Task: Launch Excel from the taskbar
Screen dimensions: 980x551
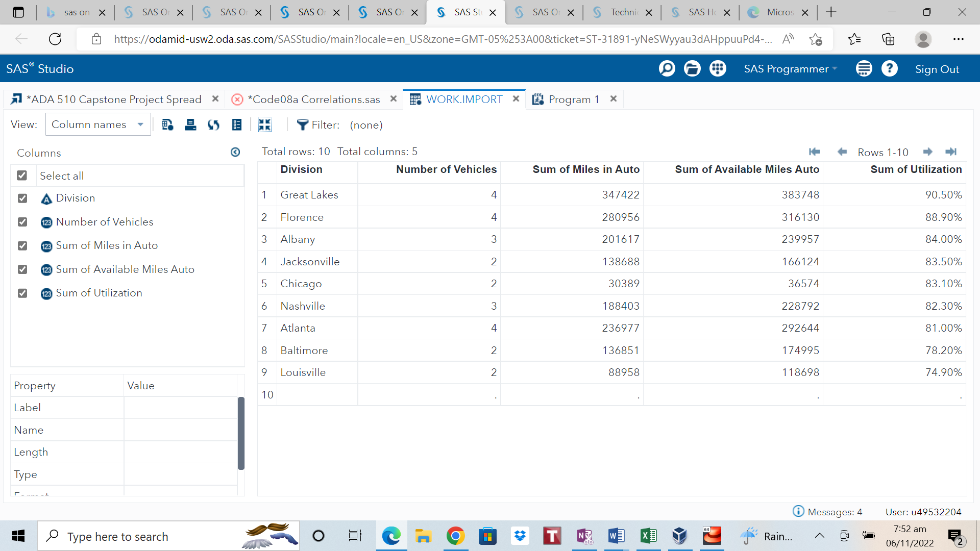Action: 648,536
